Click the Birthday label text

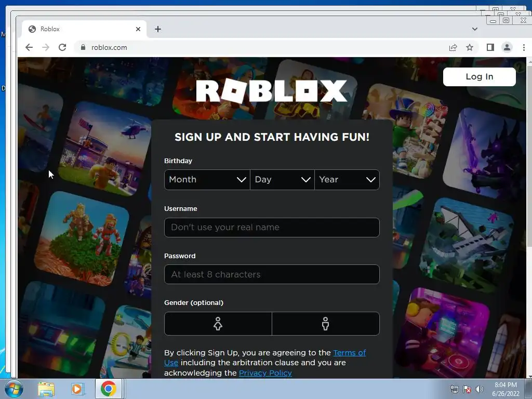178,161
